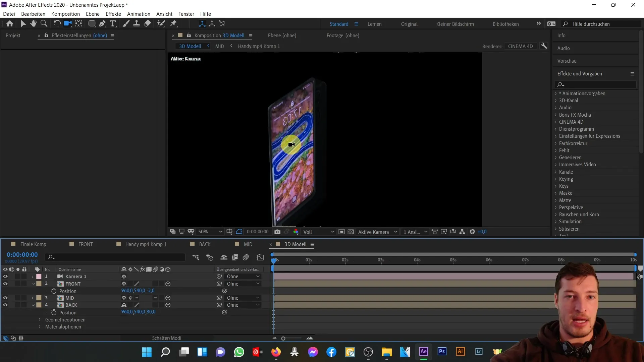This screenshot has width=644, height=362.
Task: Expand the Animationsvorgaben category
Action: 556,93
